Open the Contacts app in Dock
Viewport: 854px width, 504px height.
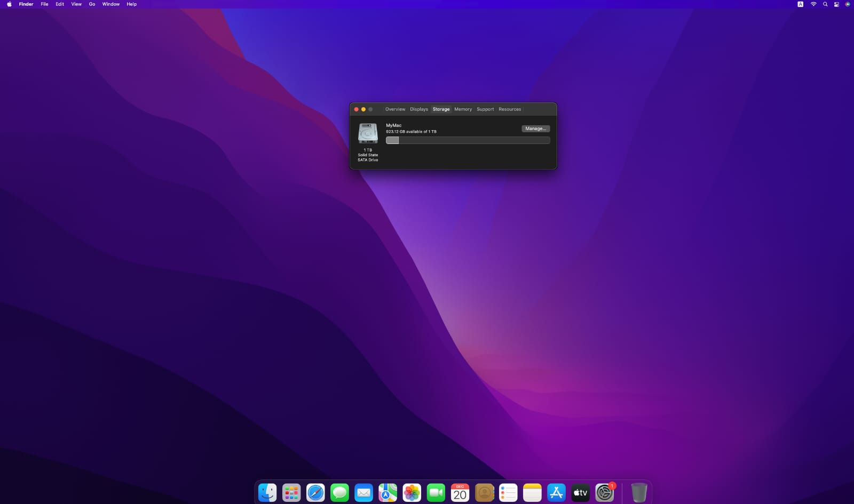pos(484,492)
